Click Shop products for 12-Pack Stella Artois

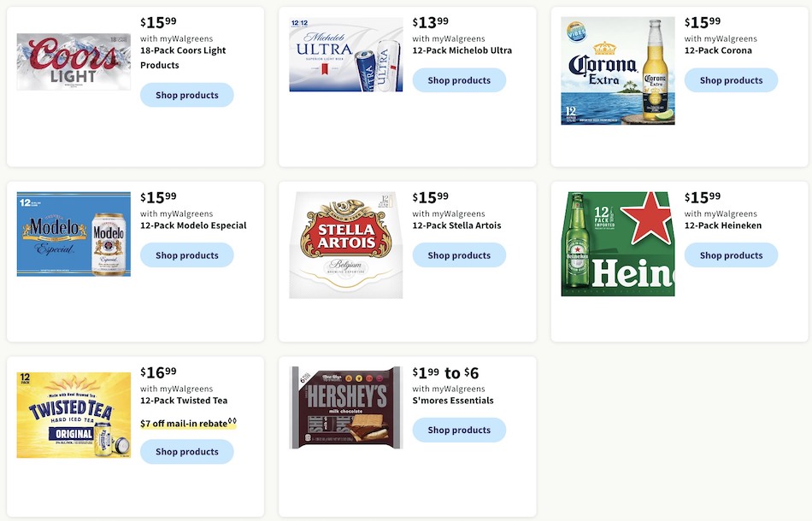pos(459,255)
